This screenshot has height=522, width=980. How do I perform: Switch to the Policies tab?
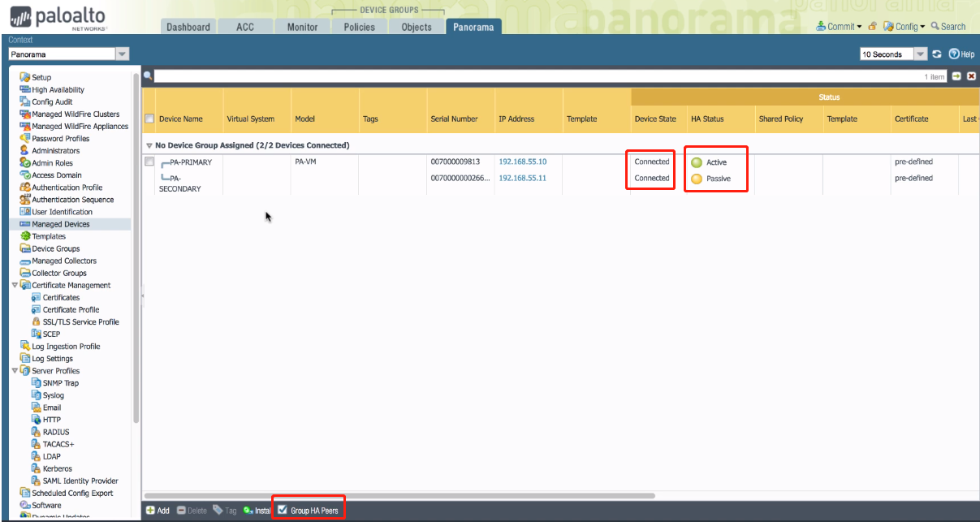coord(359,27)
